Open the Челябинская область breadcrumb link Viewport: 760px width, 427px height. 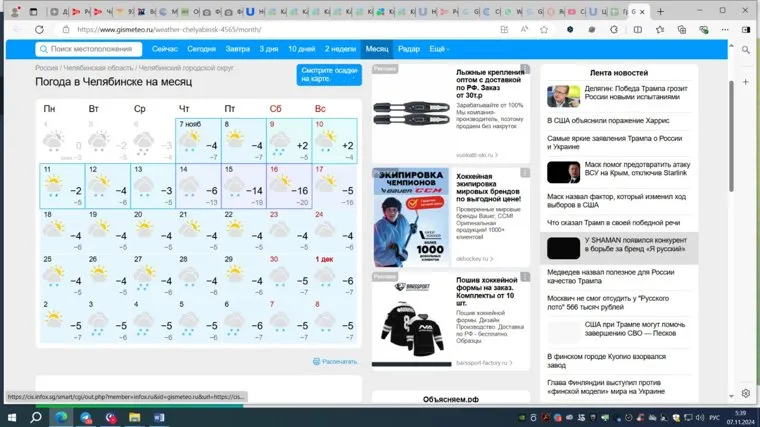97,68
